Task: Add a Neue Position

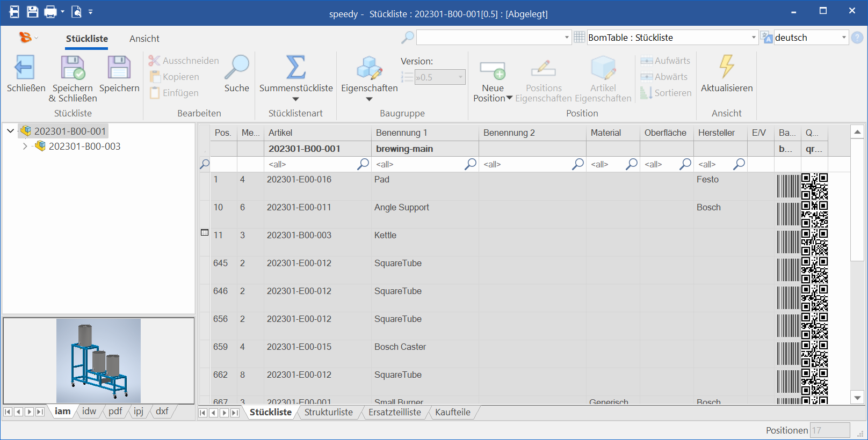Action: (x=493, y=70)
